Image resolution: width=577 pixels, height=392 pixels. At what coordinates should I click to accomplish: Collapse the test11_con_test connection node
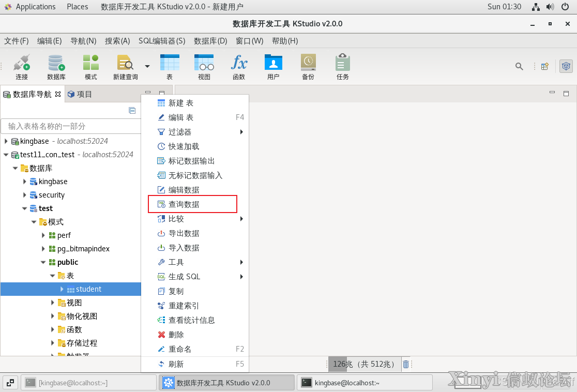(6, 155)
